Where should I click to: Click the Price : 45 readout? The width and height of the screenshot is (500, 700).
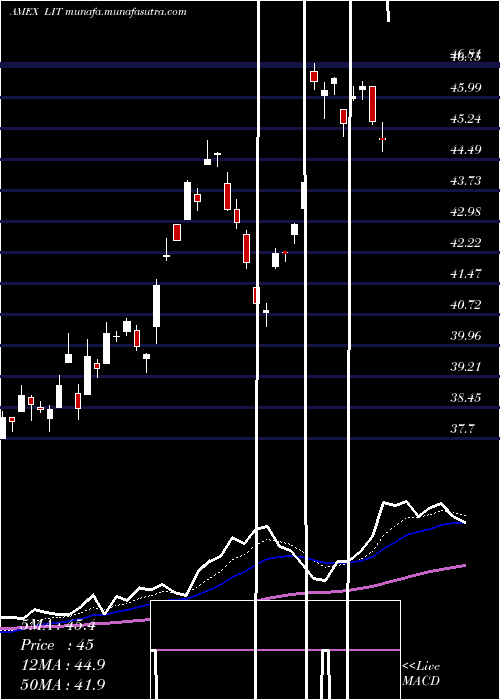click(57, 645)
